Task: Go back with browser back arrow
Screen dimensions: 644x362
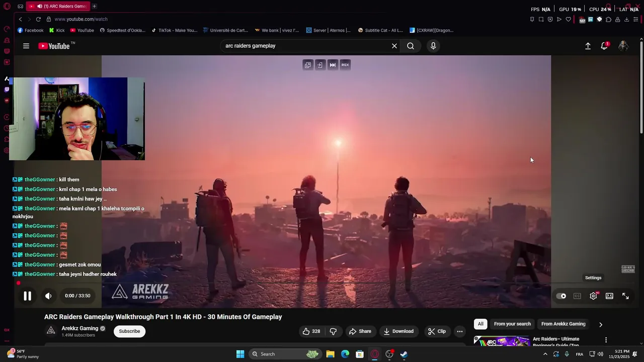Action: click(20, 19)
